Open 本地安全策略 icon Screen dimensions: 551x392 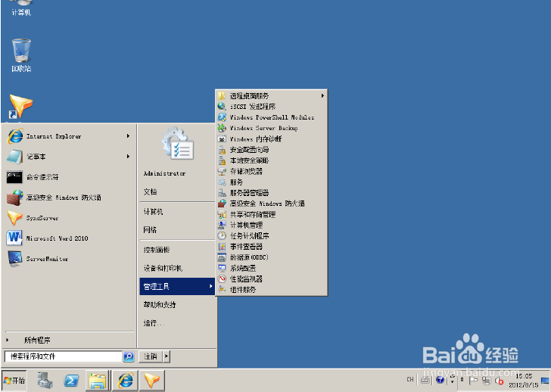point(222,160)
